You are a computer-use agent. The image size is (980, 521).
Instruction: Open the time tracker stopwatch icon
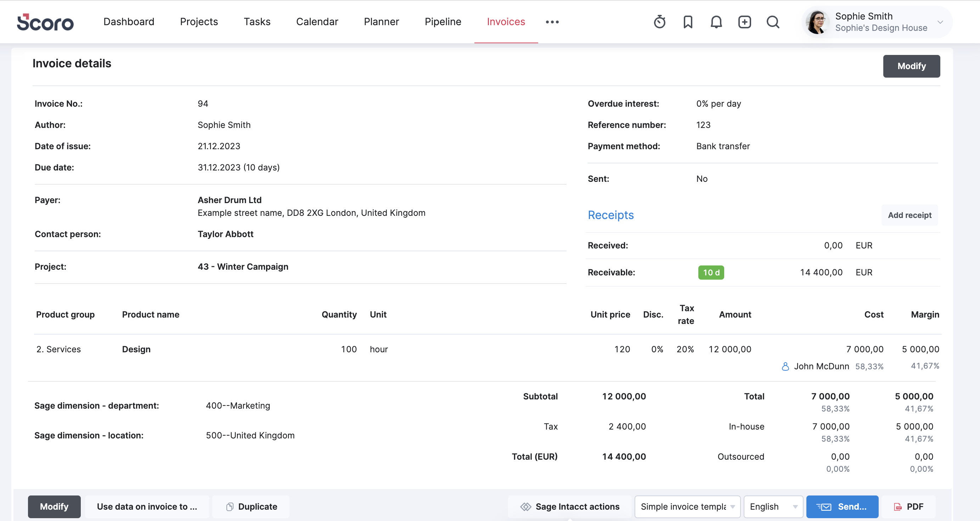659,22
